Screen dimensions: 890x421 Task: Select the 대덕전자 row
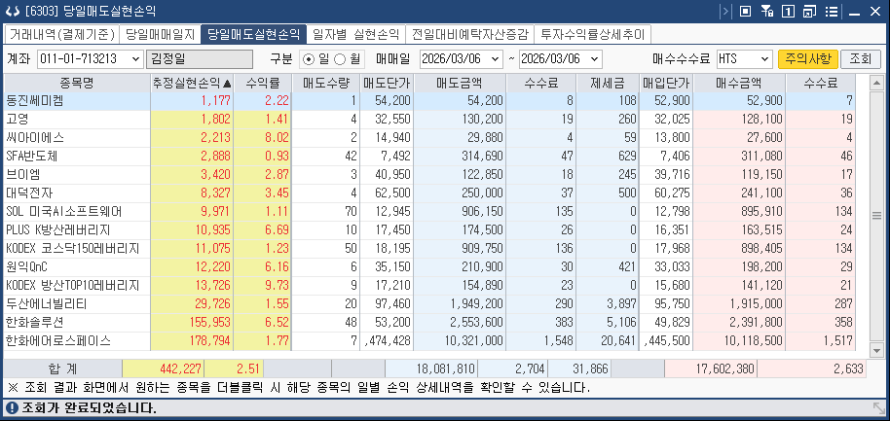pos(430,193)
